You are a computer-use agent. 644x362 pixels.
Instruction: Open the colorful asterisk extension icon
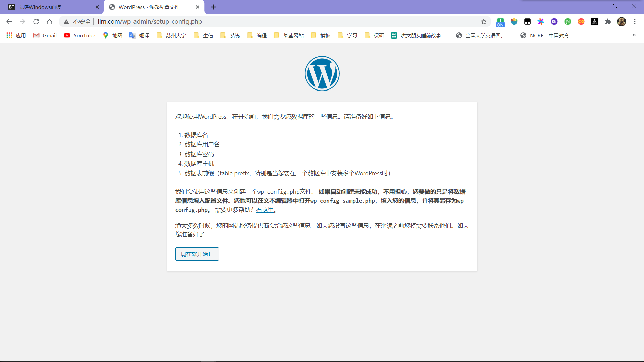pyautogui.click(x=541, y=22)
